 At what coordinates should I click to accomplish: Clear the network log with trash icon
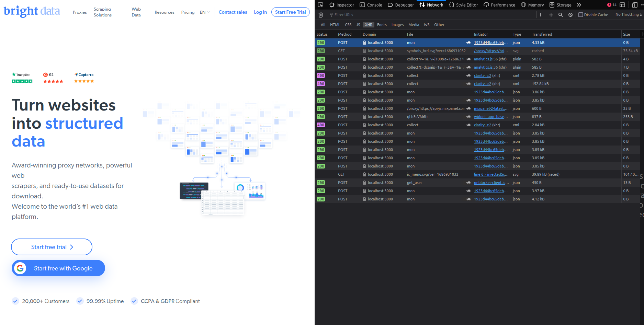coord(320,15)
